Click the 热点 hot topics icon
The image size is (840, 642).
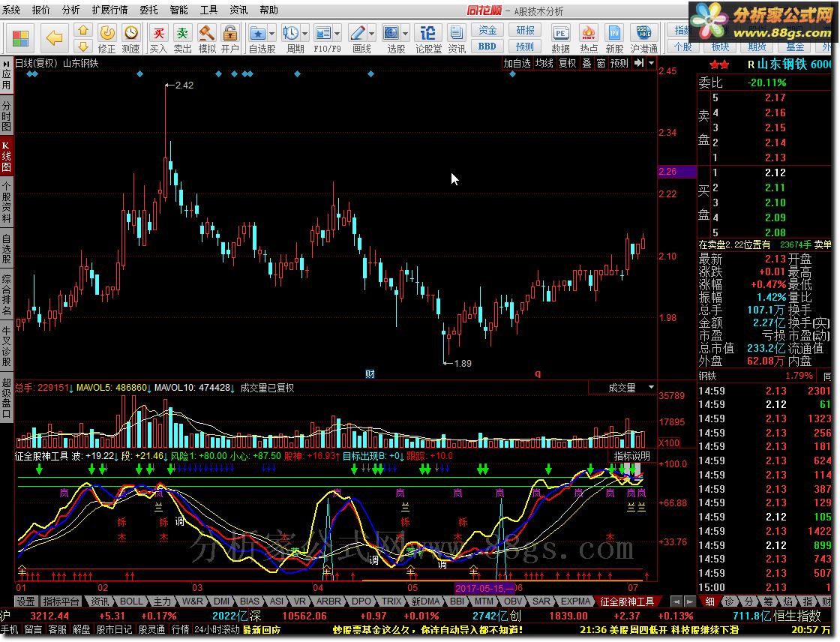click(589, 33)
